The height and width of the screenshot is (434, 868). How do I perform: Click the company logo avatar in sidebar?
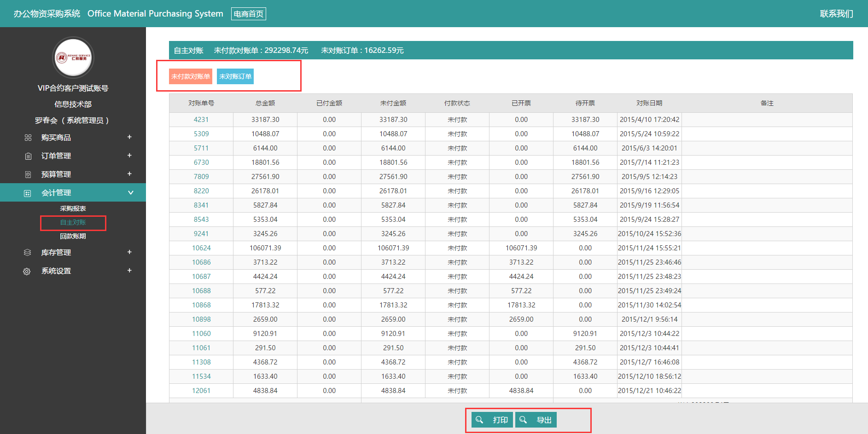(x=73, y=58)
